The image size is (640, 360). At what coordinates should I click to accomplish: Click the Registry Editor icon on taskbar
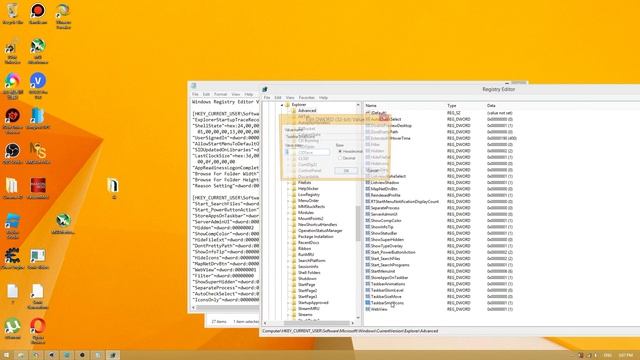[x=113, y=355]
